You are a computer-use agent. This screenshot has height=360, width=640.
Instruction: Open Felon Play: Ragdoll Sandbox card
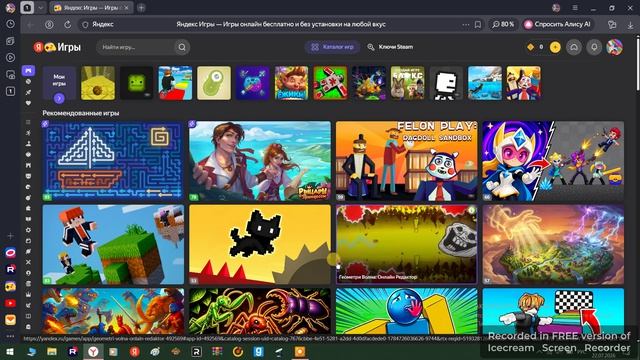[x=406, y=161]
